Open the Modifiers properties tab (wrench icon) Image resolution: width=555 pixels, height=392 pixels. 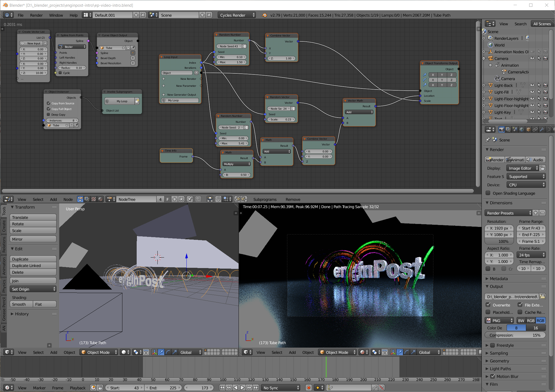click(542, 130)
